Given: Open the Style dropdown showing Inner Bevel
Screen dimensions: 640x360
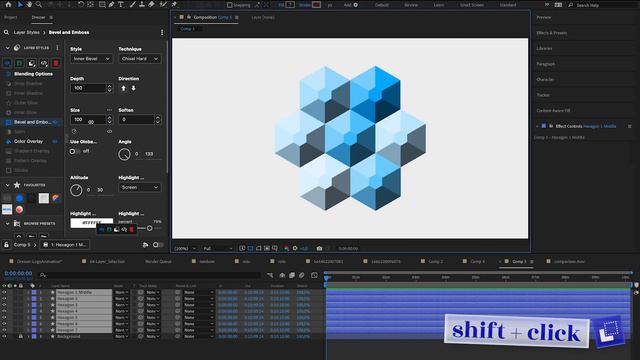Looking at the screenshot, I should pyautogui.click(x=91, y=59).
